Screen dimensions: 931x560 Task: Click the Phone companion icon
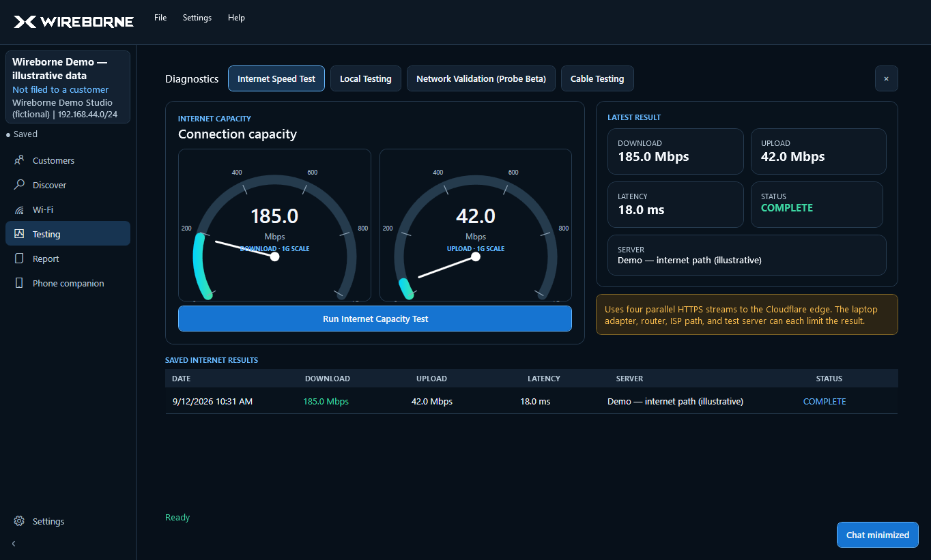point(19,283)
